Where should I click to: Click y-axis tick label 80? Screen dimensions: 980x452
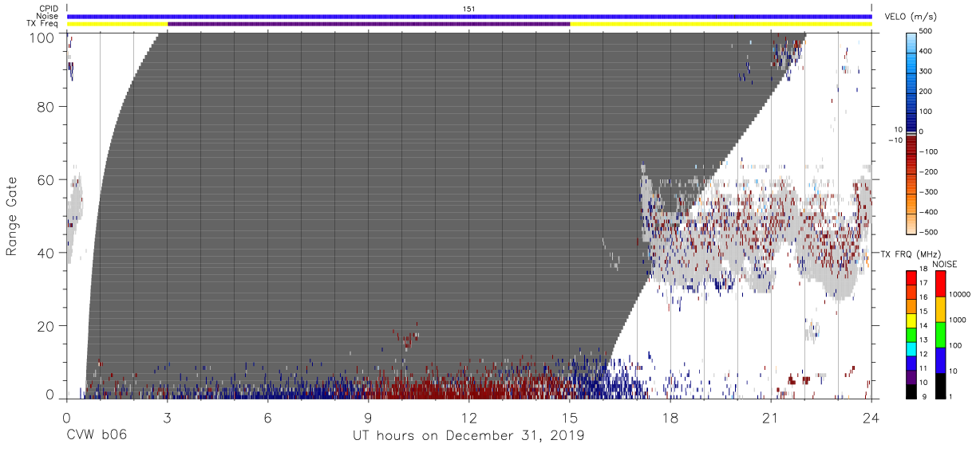45,107
